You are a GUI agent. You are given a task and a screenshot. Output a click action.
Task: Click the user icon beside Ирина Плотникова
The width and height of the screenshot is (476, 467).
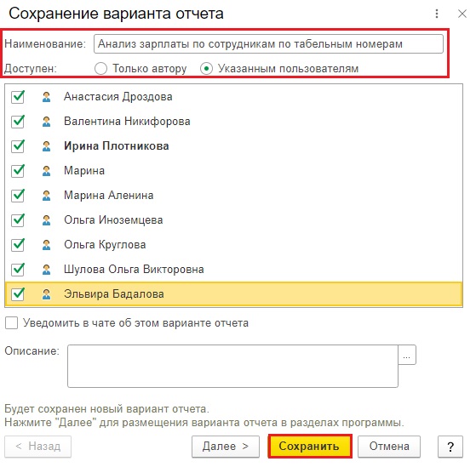(x=46, y=146)
